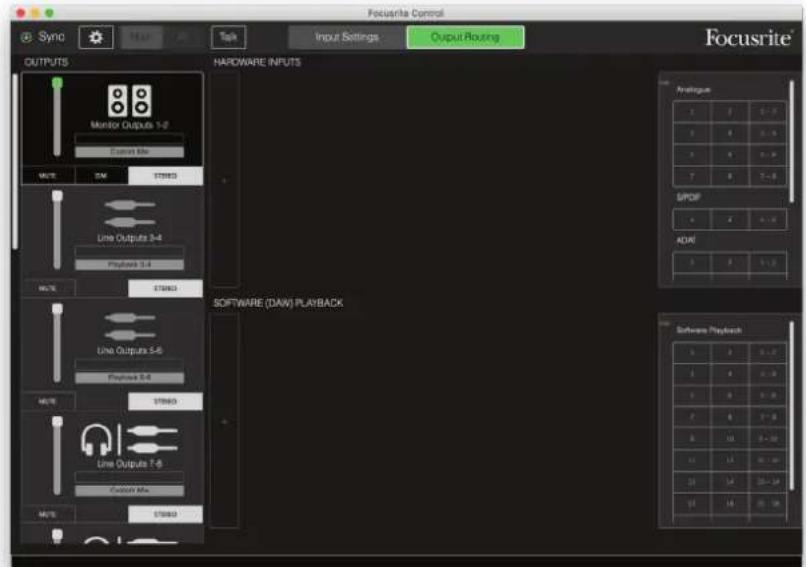The height and width of the screenshot is (567, 806).
Task: Open Playback 5-6 source dropdown
Action: (130, 377)
